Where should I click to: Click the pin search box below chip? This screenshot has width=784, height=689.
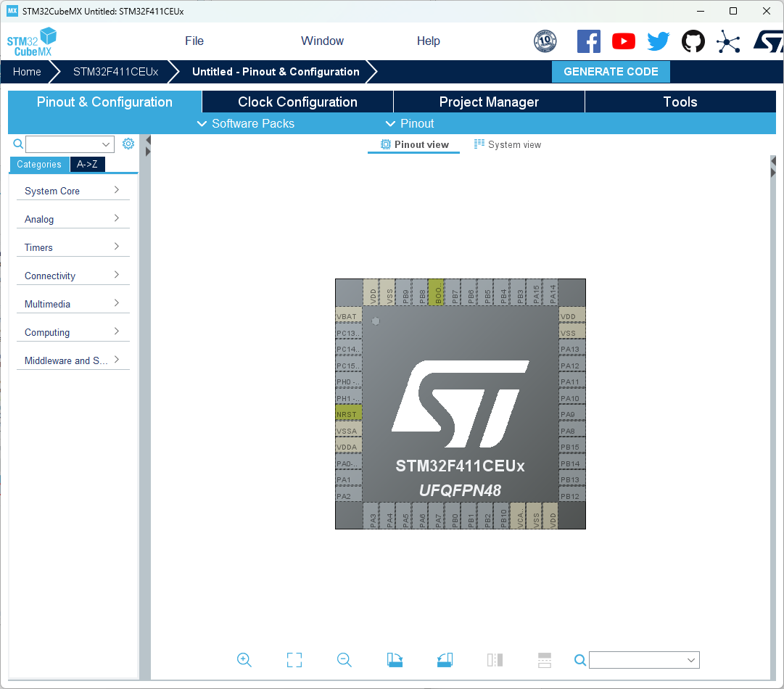pos(638,660)
